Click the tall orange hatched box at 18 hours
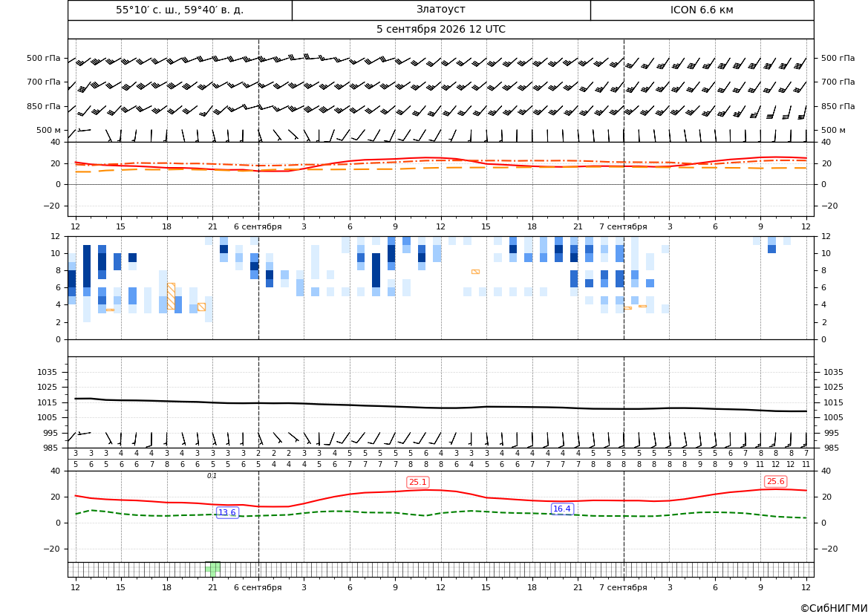Viewport: 868px width, 614px height. click(171, 296)
